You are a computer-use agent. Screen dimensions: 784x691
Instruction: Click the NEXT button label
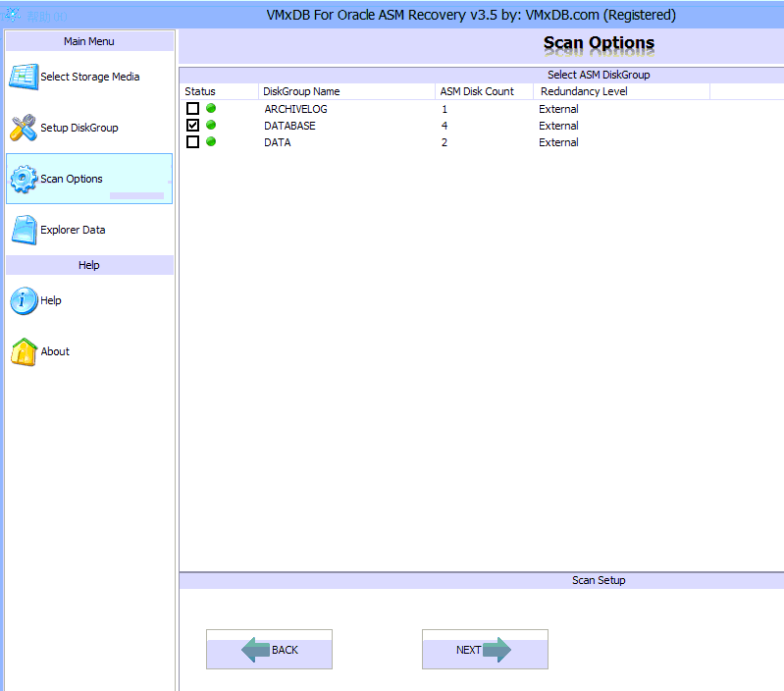468,650
